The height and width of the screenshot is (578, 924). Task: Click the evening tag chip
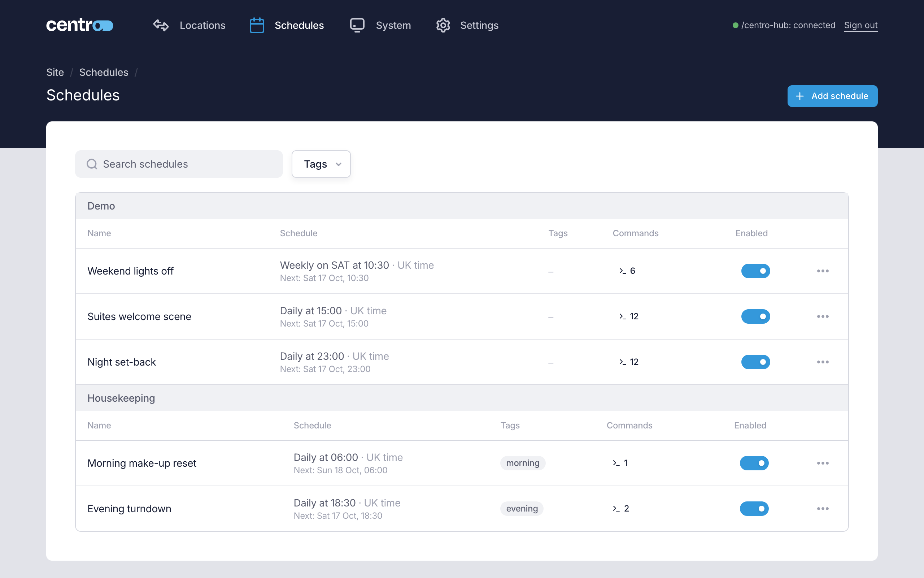tap(522, 509)
